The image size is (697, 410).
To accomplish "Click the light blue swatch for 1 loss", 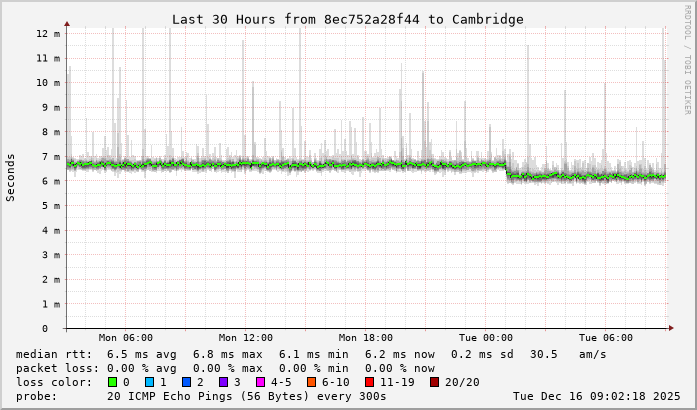I will [149, 382].
